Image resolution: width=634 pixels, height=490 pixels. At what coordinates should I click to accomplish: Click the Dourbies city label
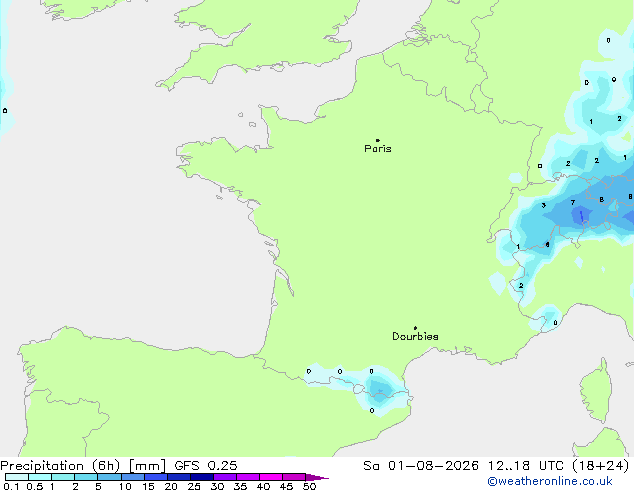(415, 336)
